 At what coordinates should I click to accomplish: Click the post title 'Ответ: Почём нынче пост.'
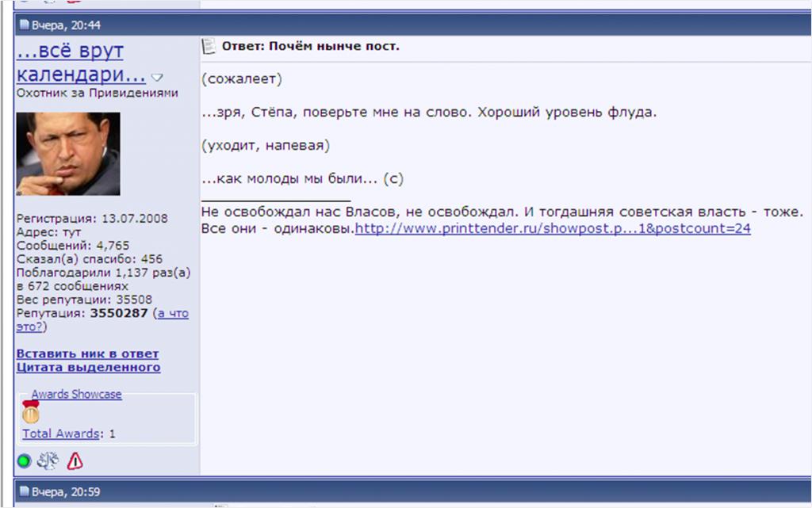pos(310,46)
